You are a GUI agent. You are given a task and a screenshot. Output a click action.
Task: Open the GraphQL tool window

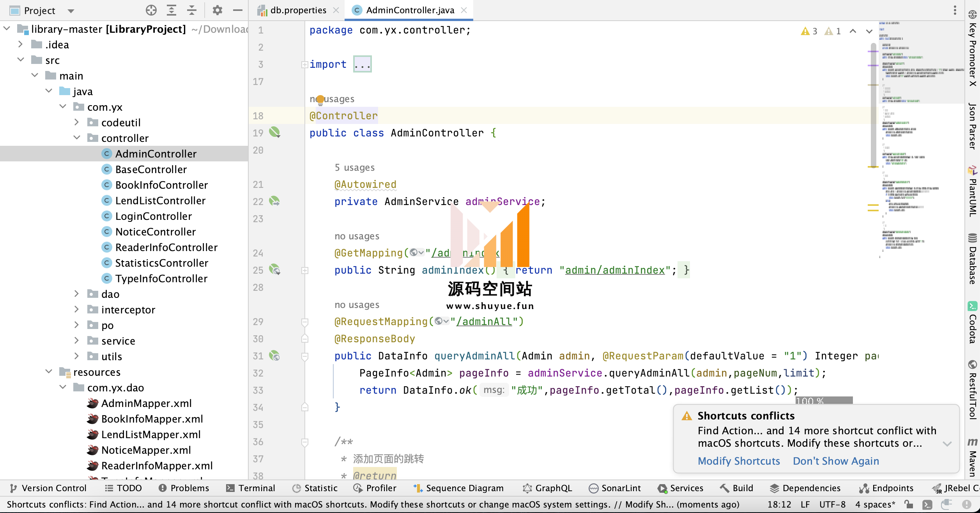547,488
